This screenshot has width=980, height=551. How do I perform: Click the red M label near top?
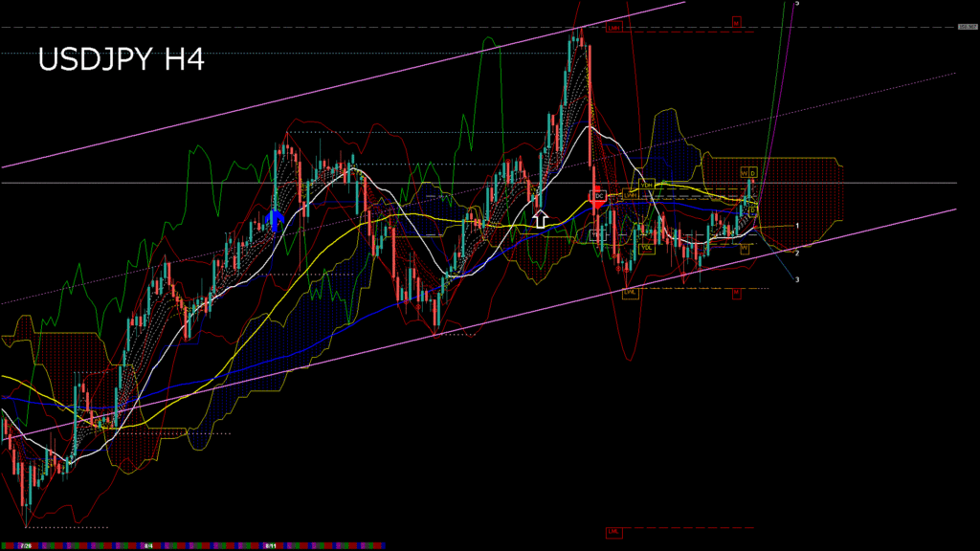pyautogui.click(x=737, y=20)
